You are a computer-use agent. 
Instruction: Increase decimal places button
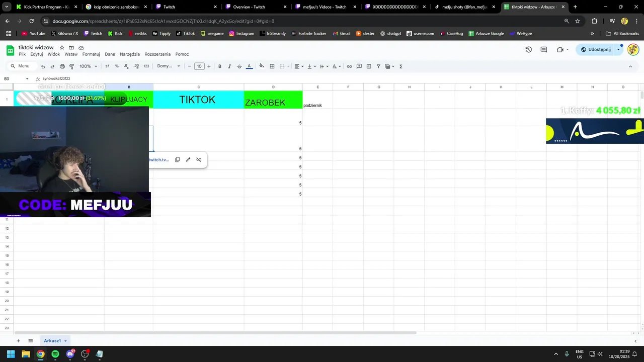(136, 66)
